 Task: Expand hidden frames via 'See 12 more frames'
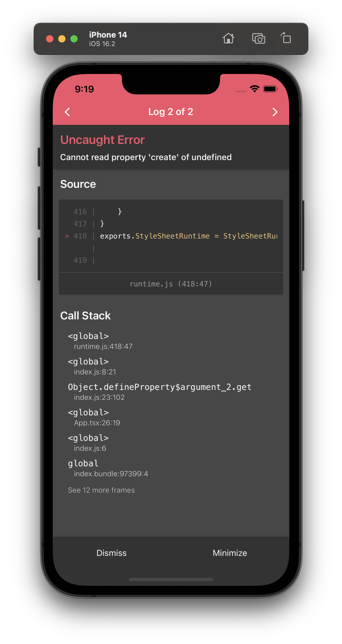tap(101, 490)
